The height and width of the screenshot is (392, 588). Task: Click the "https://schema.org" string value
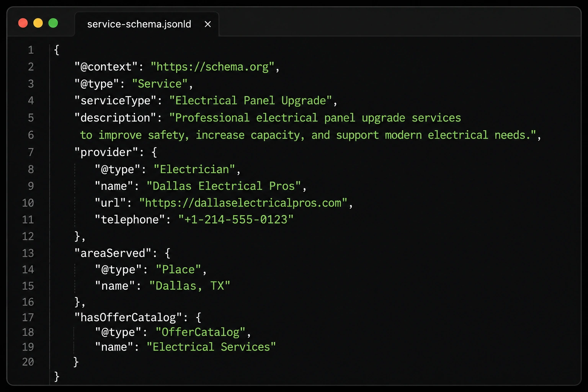tap(212, 67)
